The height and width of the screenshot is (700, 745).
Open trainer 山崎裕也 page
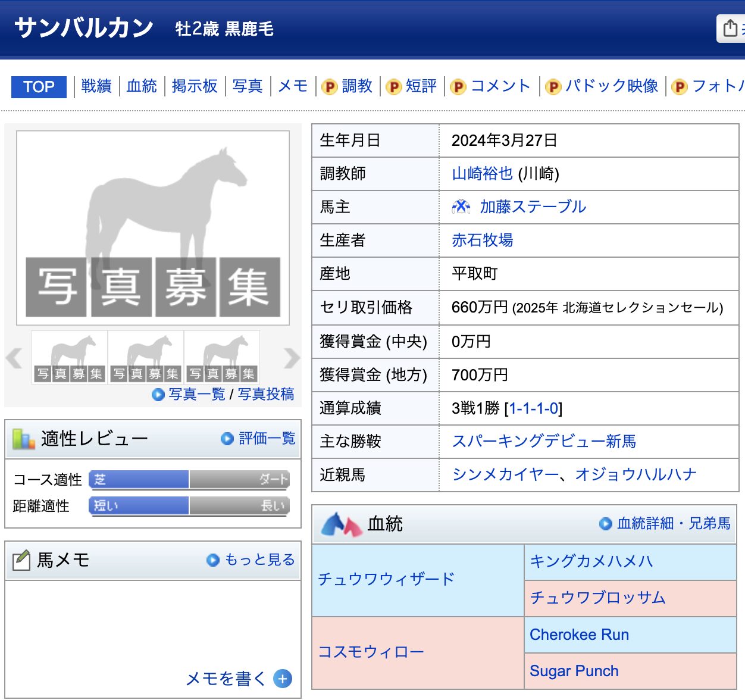482,174
